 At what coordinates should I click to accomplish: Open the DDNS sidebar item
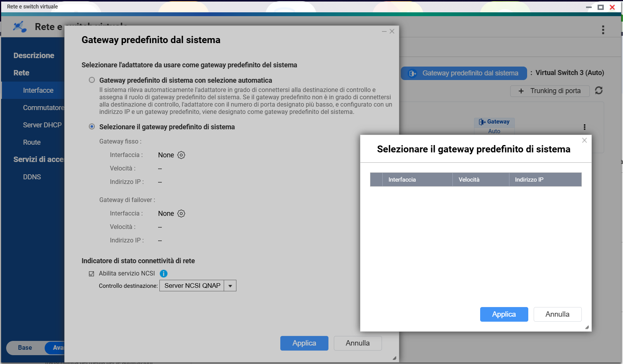click(x=32, y=177)
